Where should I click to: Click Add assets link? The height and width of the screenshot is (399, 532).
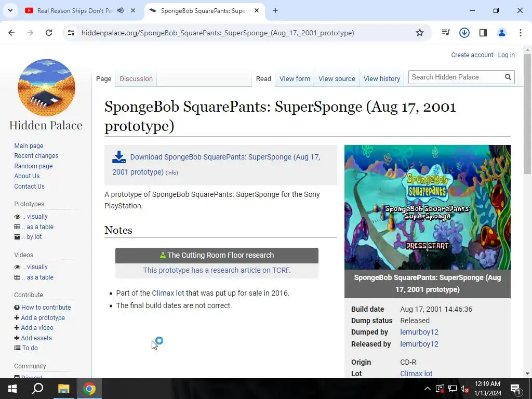[x=36, y=338]
